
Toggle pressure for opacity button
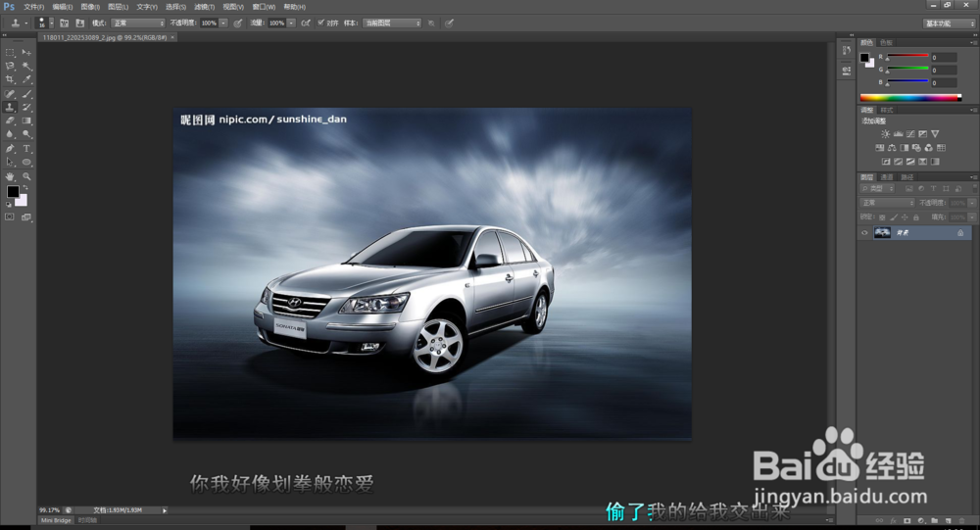click(x=238, y=24)
